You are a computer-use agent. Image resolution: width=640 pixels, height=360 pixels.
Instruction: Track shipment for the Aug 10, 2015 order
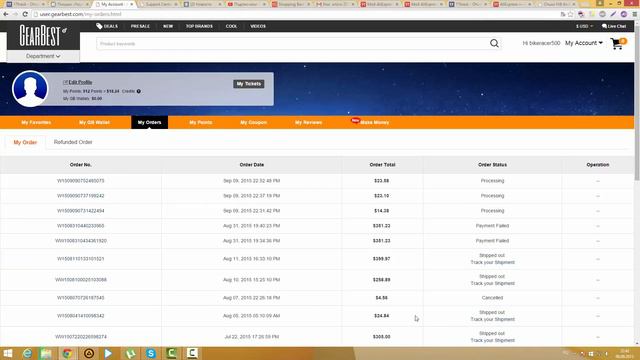coord(492,283)
